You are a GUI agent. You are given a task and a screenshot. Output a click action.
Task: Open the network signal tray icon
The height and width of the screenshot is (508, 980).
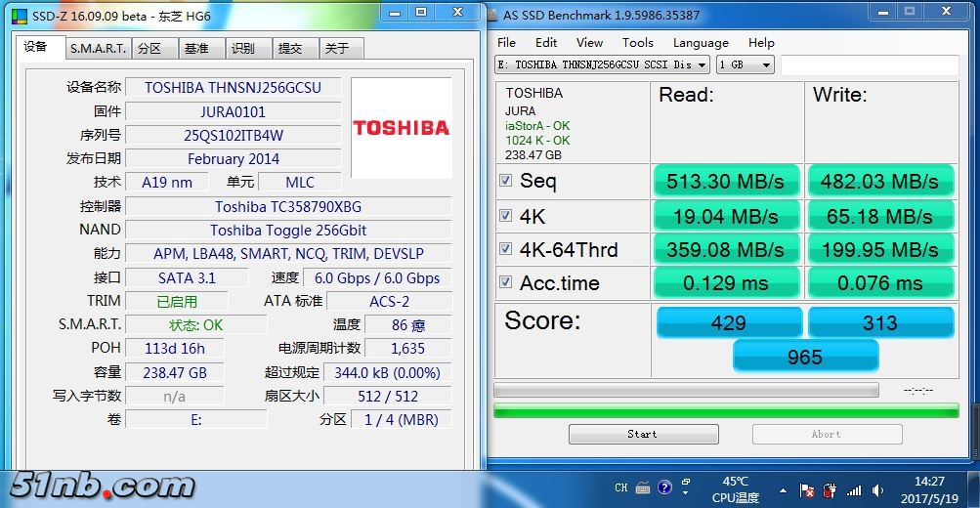pos(854,488)
